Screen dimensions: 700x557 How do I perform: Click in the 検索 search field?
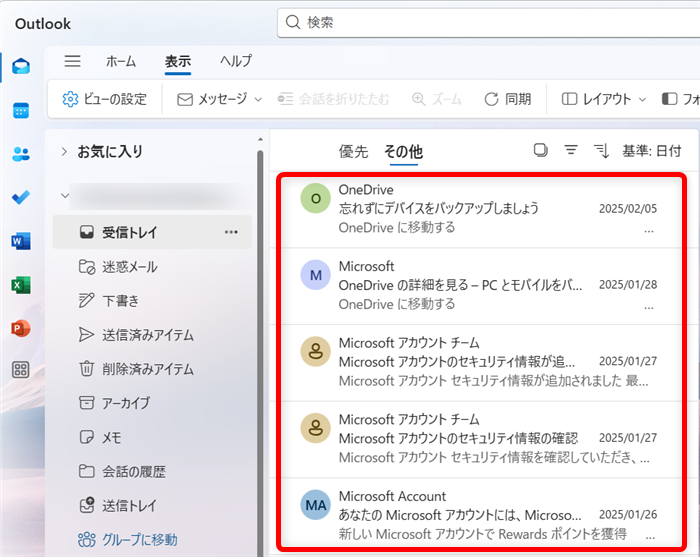[488, 22]
